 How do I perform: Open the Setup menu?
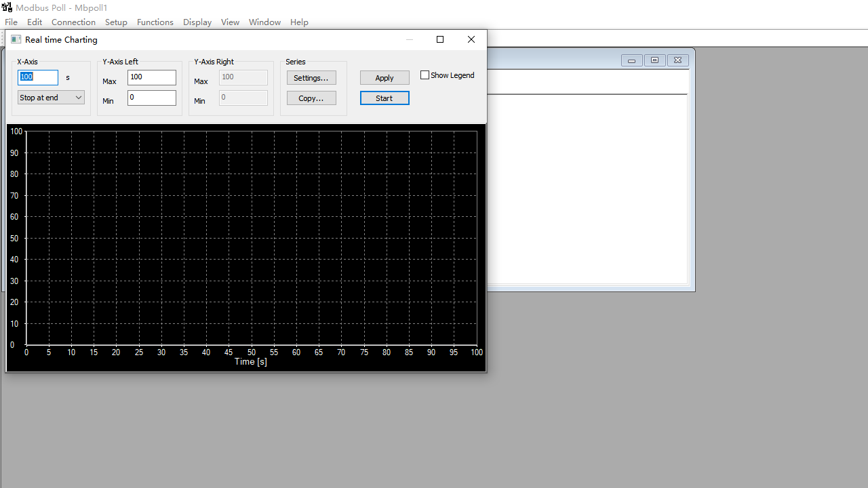pyautogui.click(x=116, y=22)
